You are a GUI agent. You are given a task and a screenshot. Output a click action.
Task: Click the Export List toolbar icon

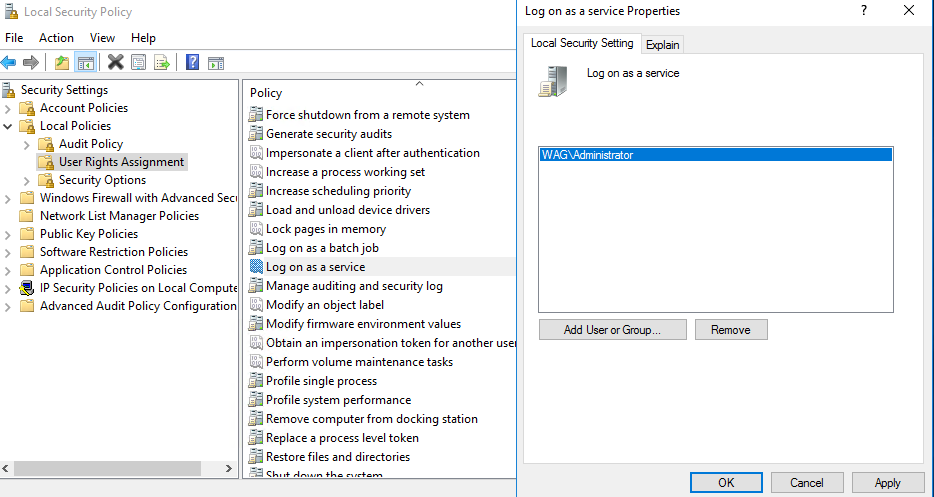point(162,62)
